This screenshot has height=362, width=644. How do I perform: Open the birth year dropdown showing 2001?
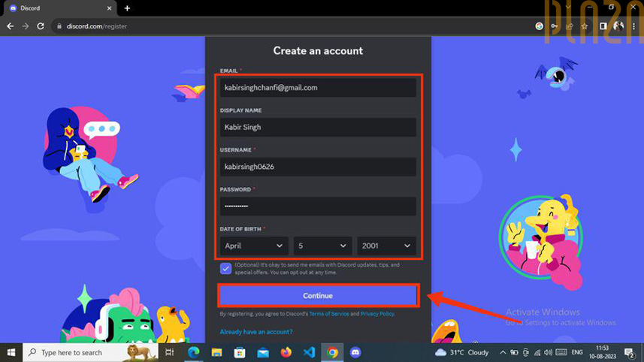point(386,246)
